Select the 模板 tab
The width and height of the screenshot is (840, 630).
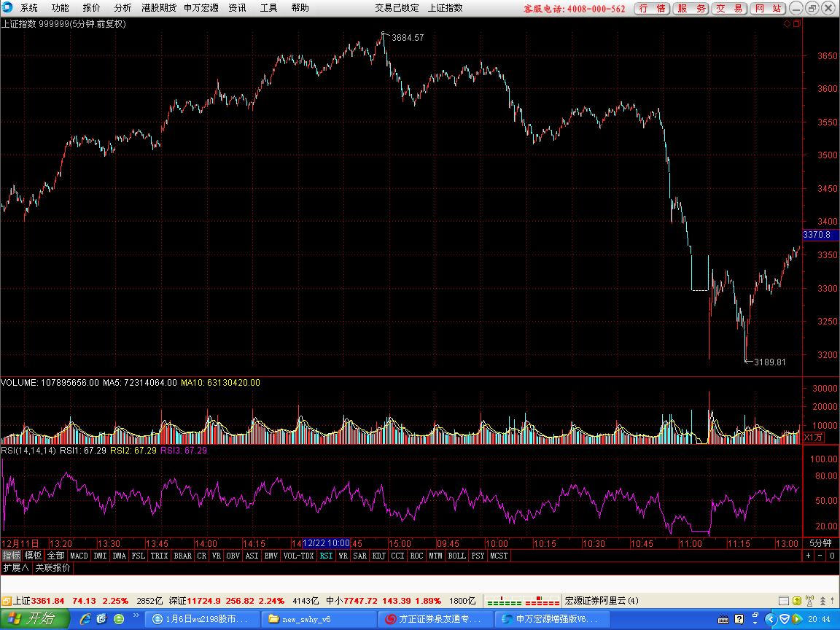pyautogui.click(x=33, y=556)
